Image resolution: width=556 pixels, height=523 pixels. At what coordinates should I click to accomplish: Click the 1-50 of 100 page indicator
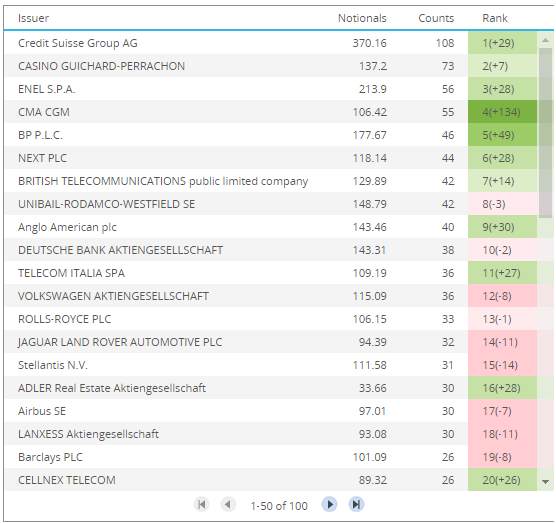[x=279, y=506]
